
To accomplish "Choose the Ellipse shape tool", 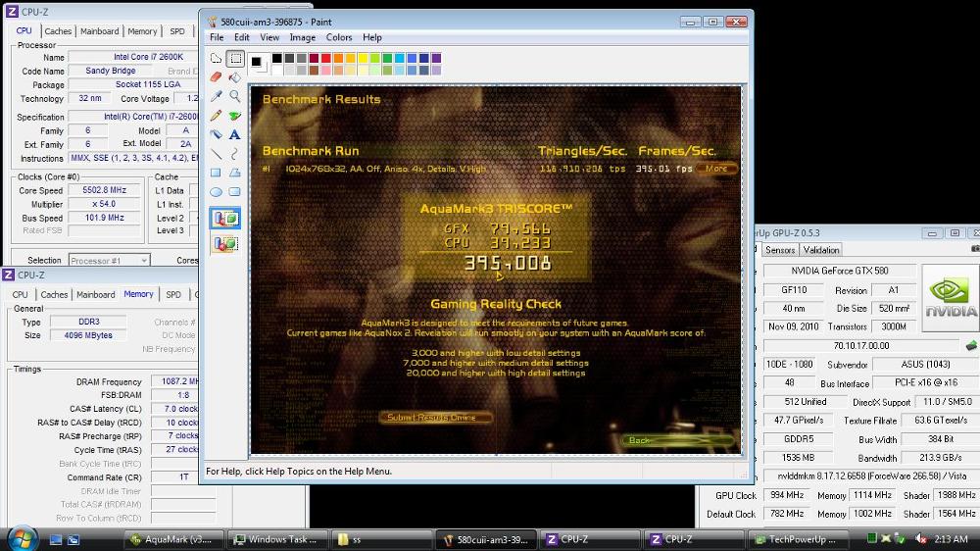I will coord(217,192).
